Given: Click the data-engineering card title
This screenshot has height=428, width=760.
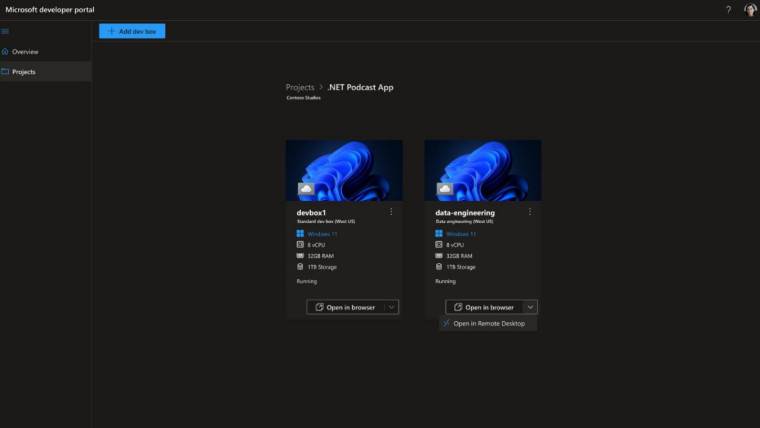Looking at the screenshot, I should click(465, 212).
